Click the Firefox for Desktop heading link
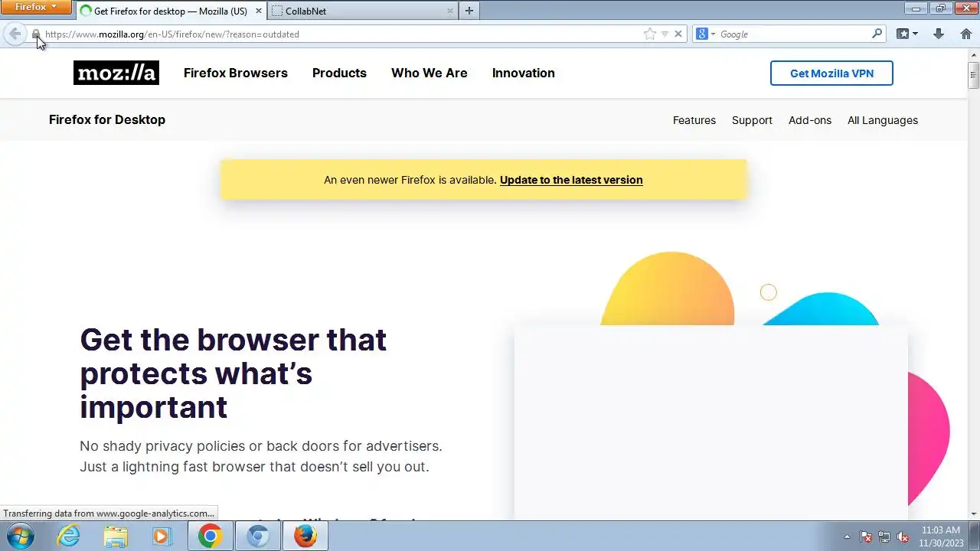Viewport: 980px width, 551px height. 107,119
